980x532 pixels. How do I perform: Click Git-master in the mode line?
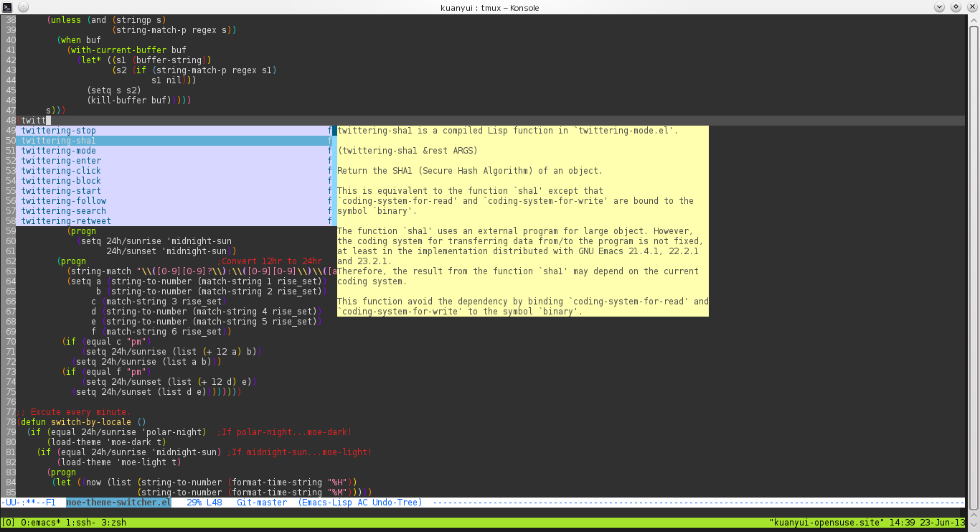point(262,503)
